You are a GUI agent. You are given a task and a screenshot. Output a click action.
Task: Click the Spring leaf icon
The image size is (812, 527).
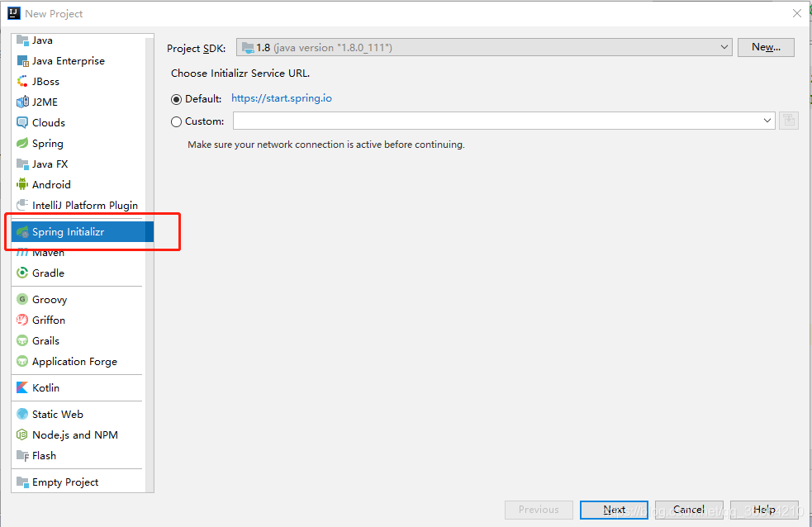click(22, 144)
